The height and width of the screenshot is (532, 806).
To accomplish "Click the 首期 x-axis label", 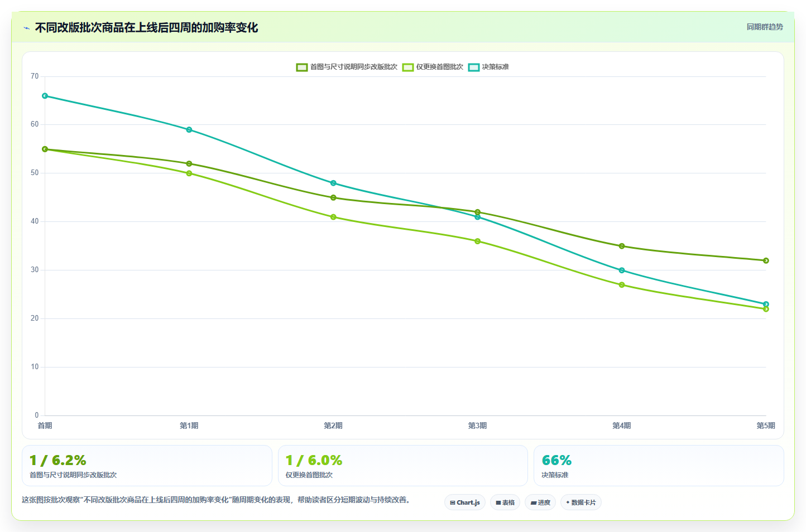I will pos(45,425).
